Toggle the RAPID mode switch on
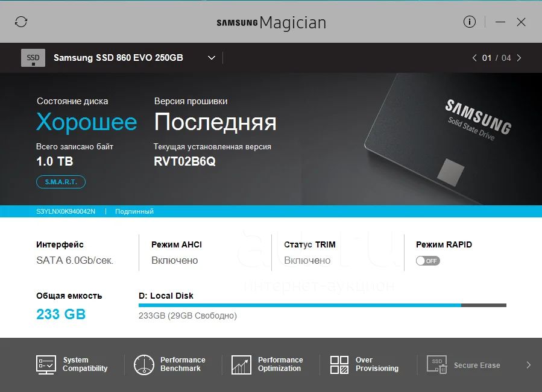The image size is (542, 392). point(427,261)
